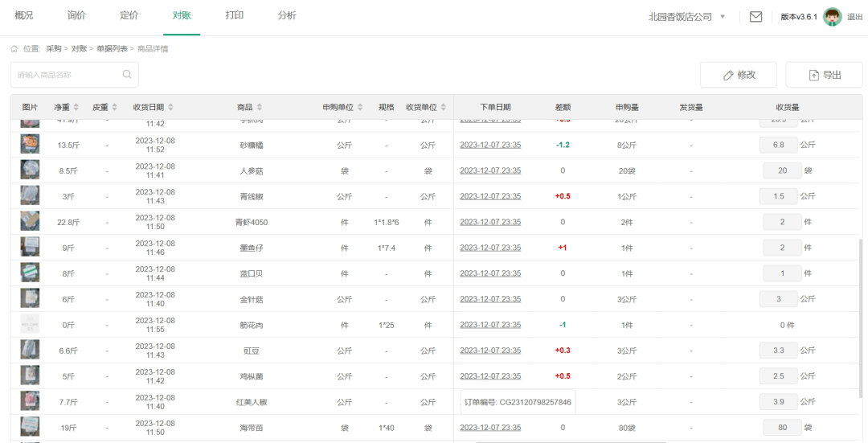
Task: Sort by 皮重 column arrows
Action: pyautogui.click(x=114, y=107)
